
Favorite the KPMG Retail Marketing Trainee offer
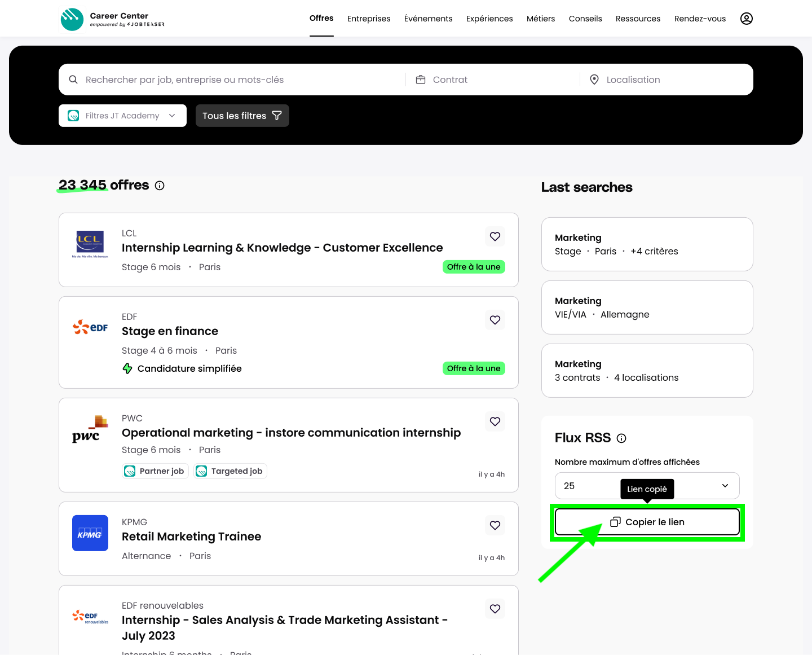(x=495, y=525)
